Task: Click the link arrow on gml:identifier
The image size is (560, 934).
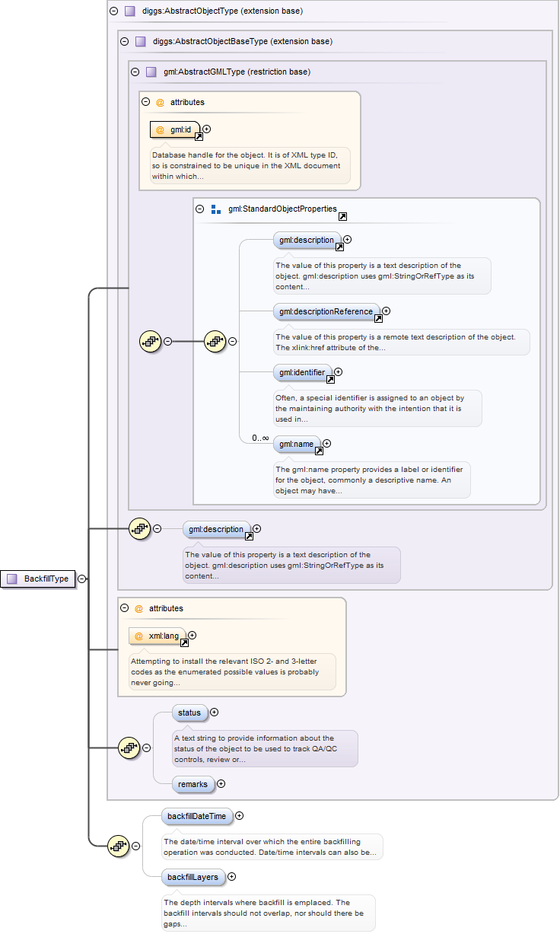Action: (x=329, y=380)
